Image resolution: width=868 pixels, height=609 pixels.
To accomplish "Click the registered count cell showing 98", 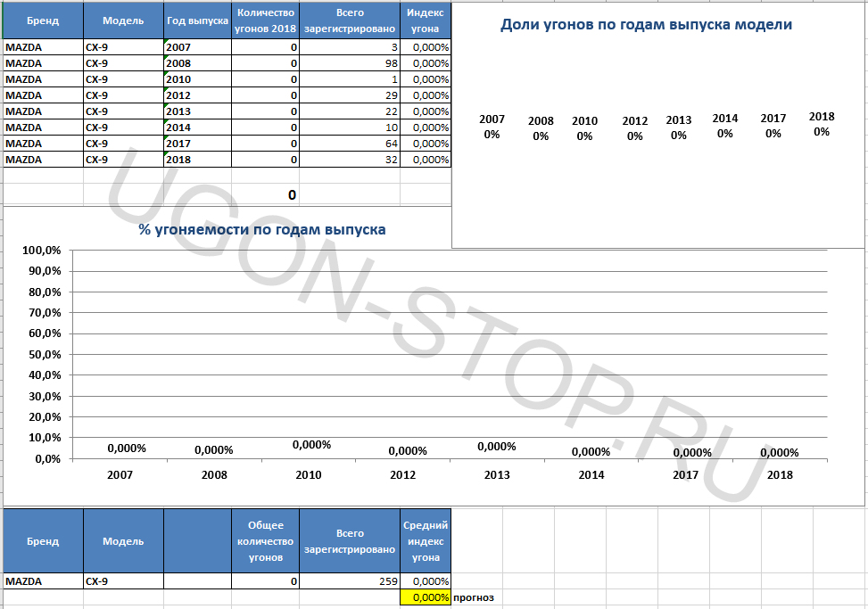I will point(350,63).
